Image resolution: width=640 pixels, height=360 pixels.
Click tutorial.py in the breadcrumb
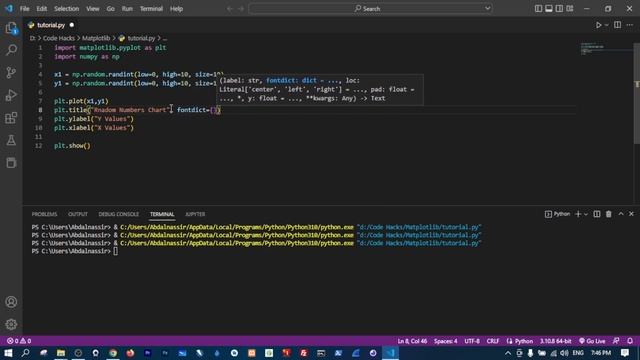141,38
